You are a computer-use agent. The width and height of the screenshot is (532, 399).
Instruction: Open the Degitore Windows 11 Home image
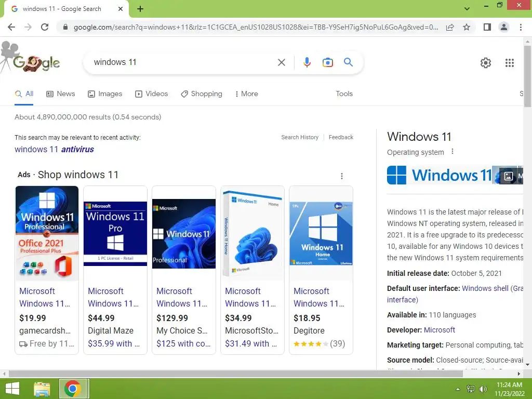pos(321,233)
